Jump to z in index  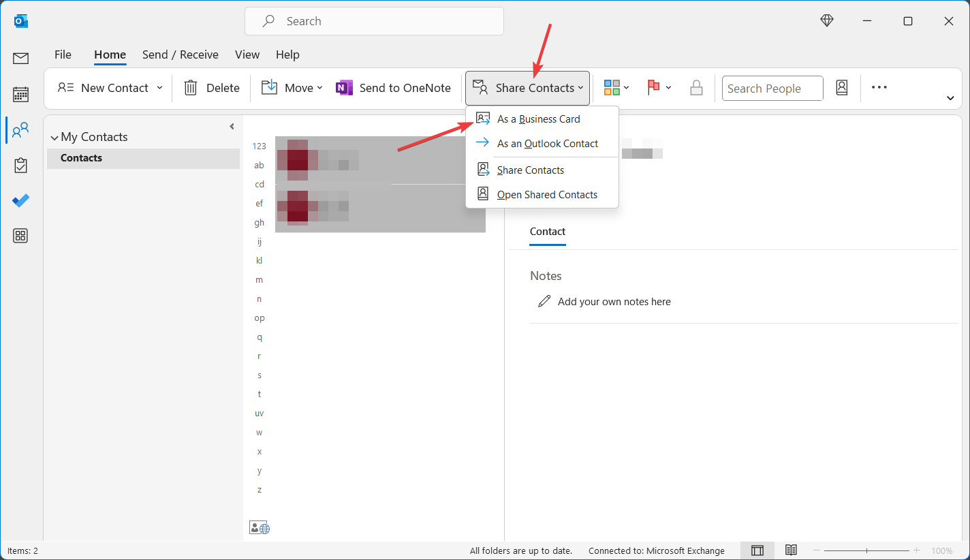[x=259, y=489]
